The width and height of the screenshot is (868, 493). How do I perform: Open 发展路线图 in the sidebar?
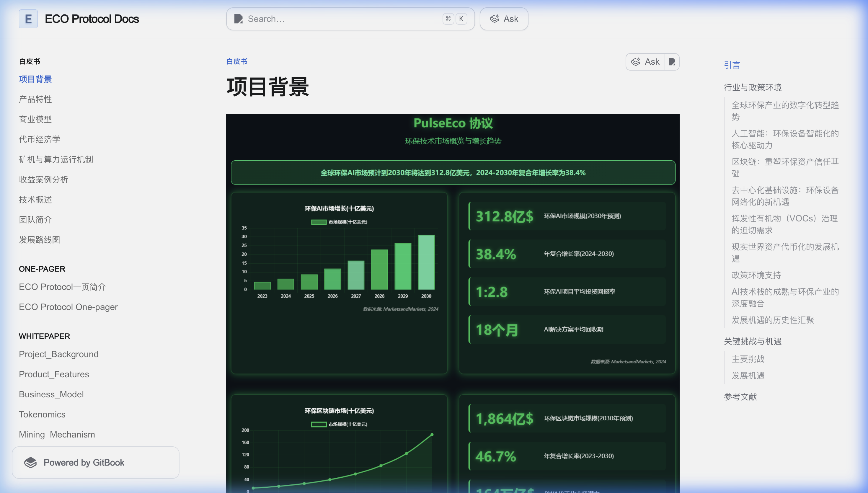[x=40, y=240]
